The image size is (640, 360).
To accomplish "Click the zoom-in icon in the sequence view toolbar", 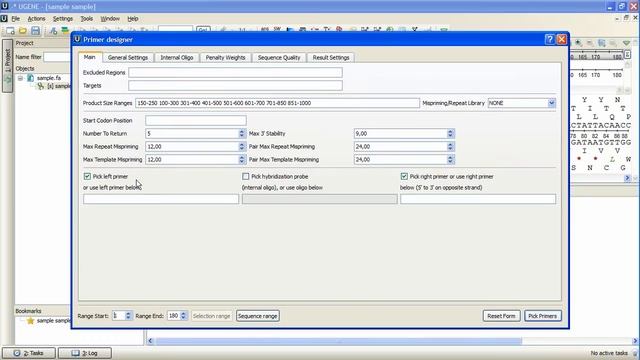I will tap(578, 42).
